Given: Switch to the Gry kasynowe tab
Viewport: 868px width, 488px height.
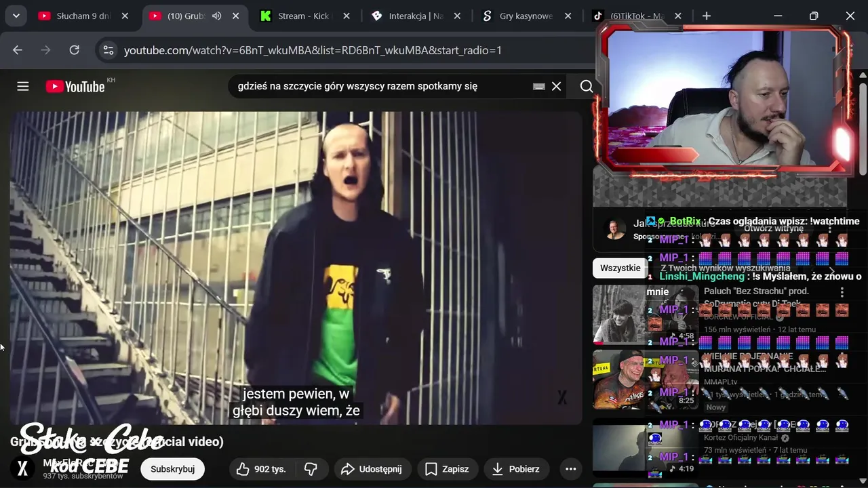Looking at the screenshot, I should click(526, 16).
